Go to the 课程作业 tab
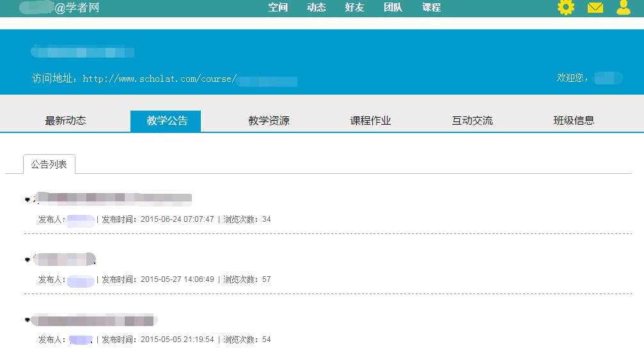 (370, 121)
